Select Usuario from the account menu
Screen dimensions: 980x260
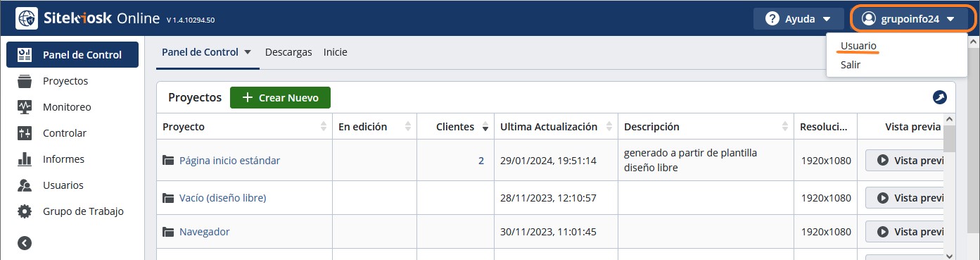[x=858, y=46]
